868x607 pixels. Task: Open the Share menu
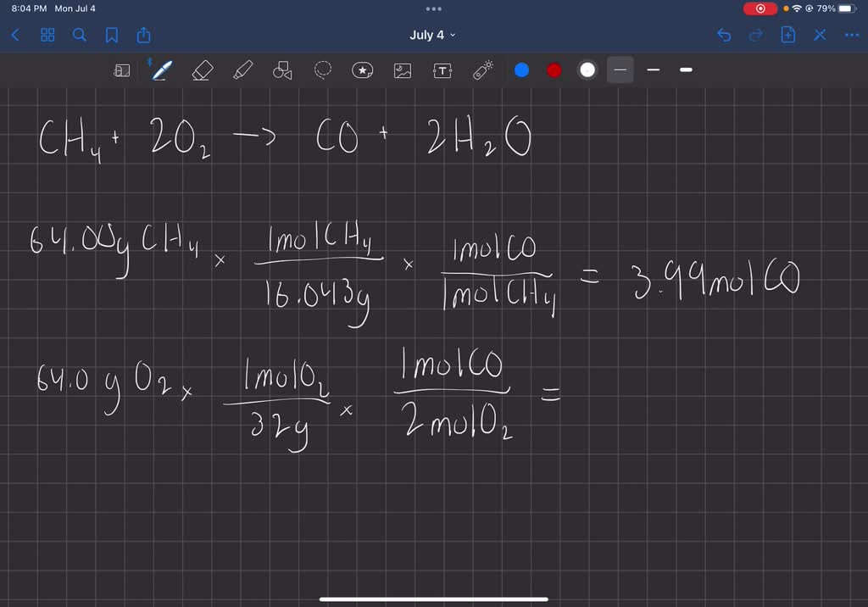[144, 36]
